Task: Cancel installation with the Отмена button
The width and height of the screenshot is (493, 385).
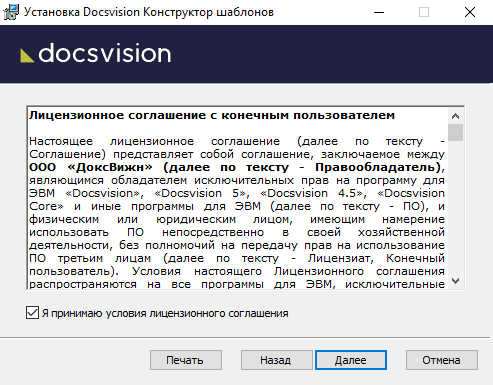Action: click(x=442, y=360)
